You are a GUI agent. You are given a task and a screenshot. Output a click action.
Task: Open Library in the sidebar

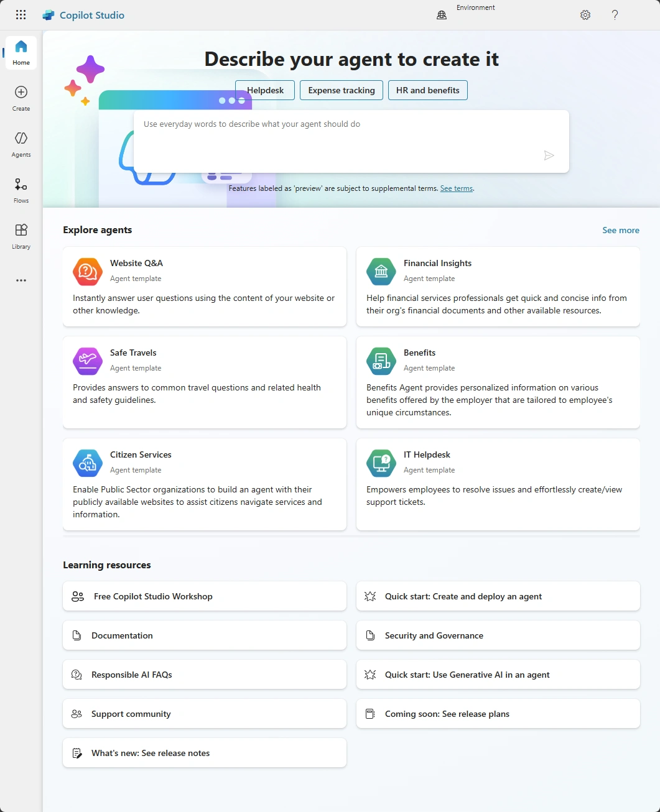[x=21, y=236]
